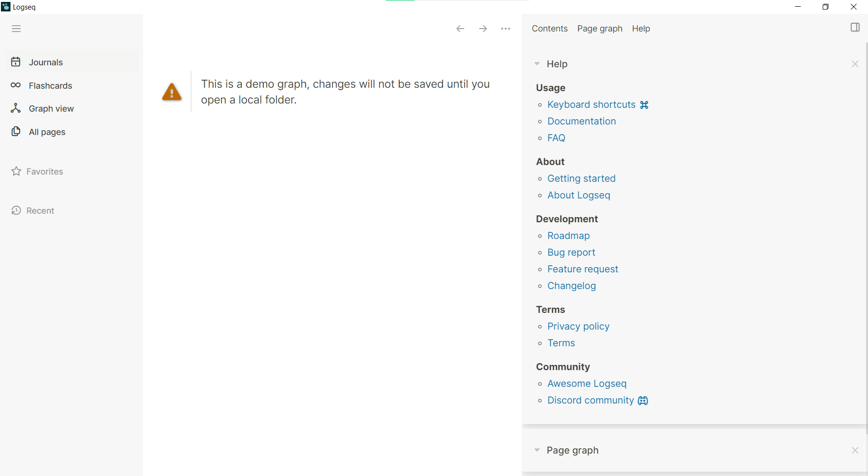
Task: Toggle the left sidebar hamburger menu
Action: [16, 29]
